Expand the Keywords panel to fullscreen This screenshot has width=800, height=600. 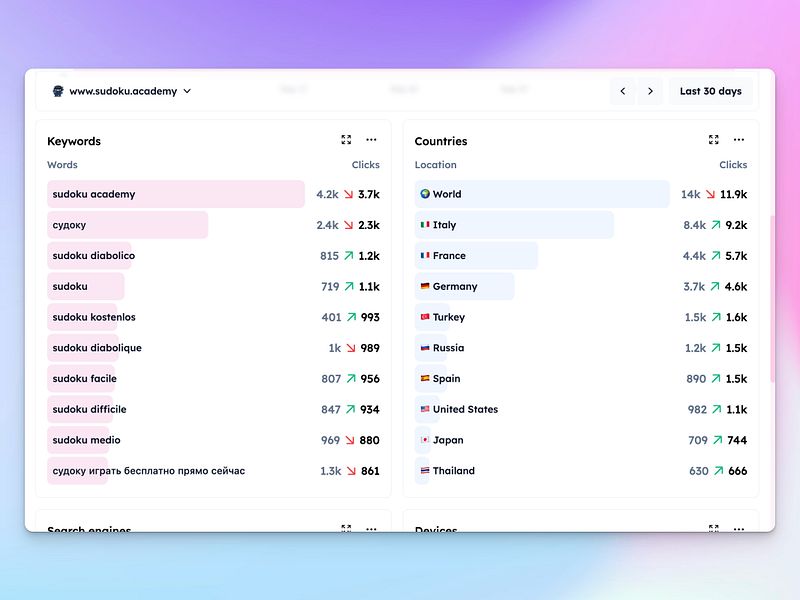click(346, 140)
